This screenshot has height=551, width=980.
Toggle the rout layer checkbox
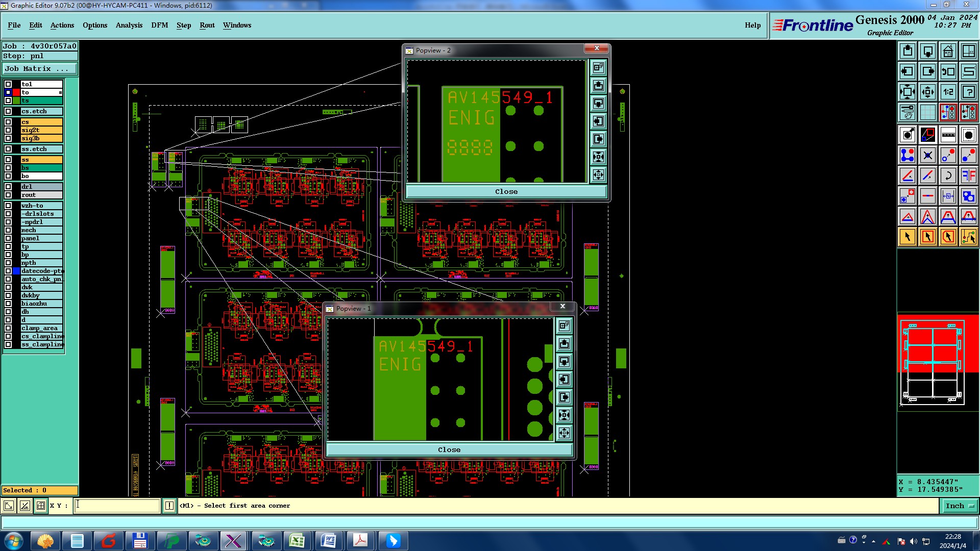click(8, 195)
